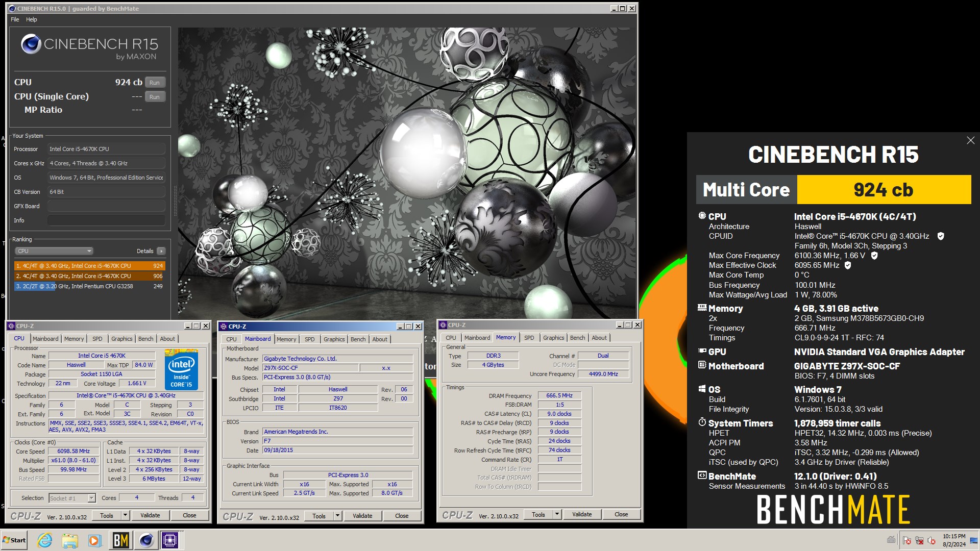Open Mainboard tab in left CPU-Z window
This screenshot has height=551, width=980.
tap(45, 339)
